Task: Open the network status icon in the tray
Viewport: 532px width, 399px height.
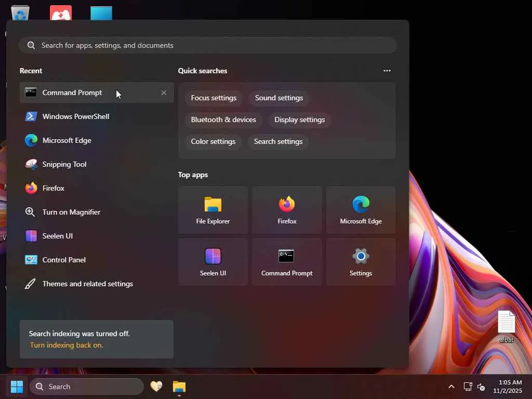Action: click(x=468, y=387)
